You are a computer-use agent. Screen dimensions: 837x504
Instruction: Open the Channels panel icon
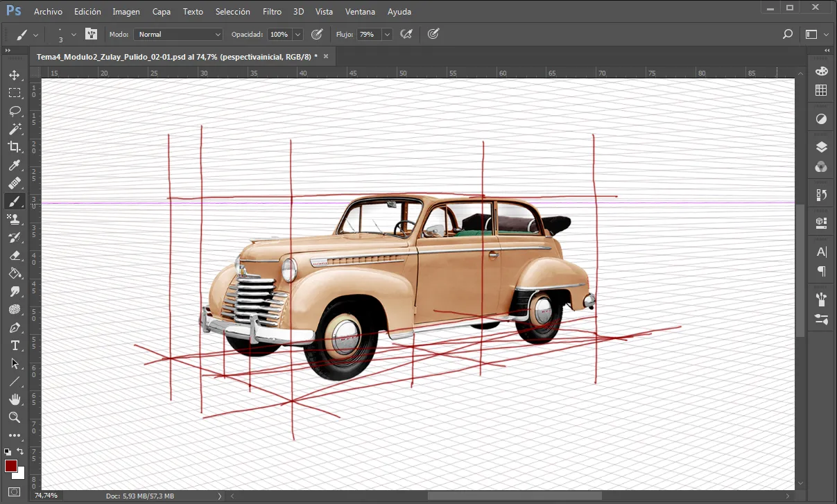(821, 166)
